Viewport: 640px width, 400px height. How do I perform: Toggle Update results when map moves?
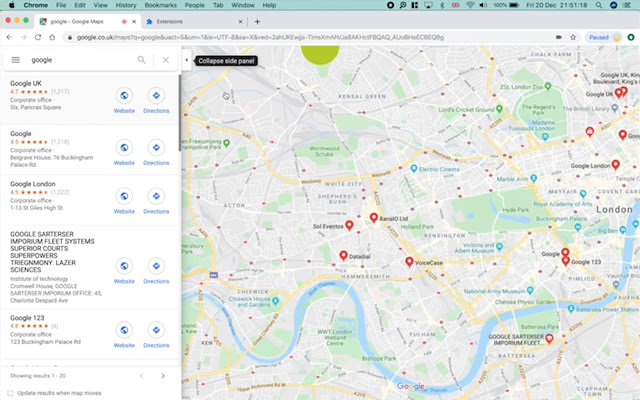pyautogui.click(x=10, y=393)
